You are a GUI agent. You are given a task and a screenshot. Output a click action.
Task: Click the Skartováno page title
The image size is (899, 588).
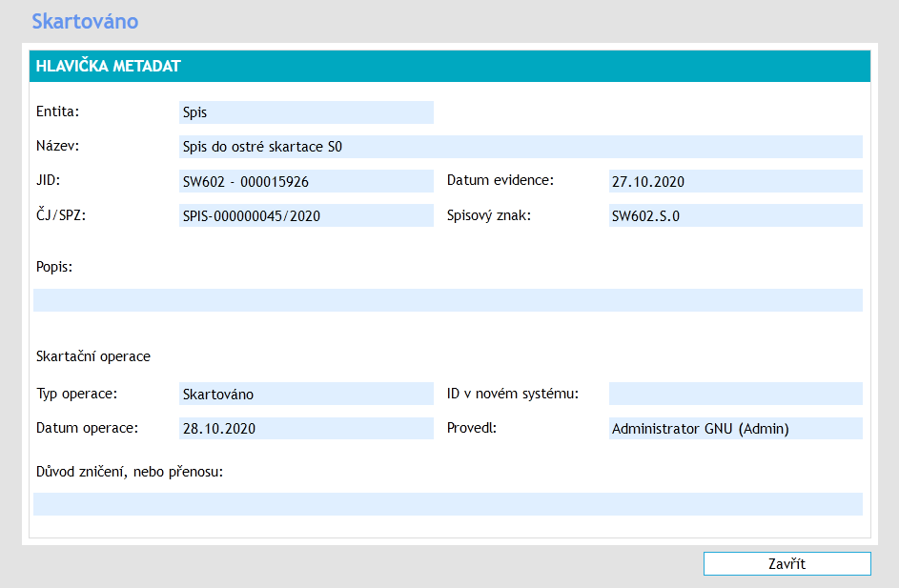[x=85, y=20]
